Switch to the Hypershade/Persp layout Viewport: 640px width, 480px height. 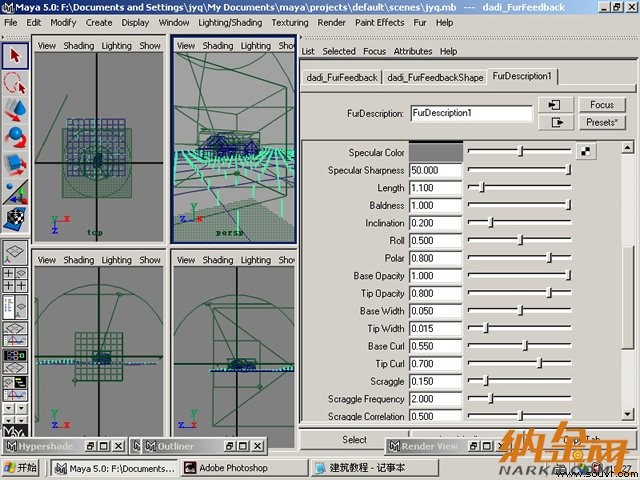coord(15,361)
